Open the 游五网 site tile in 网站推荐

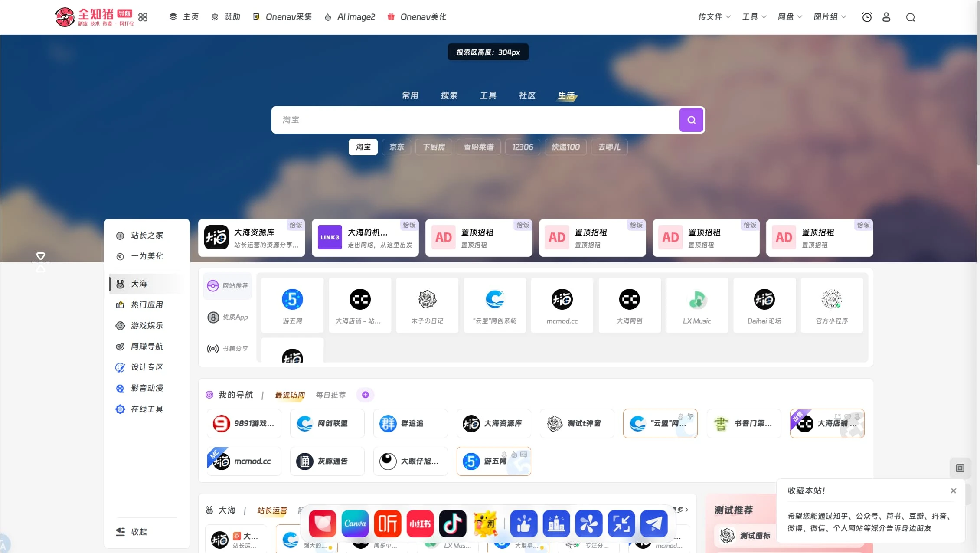tap(292, 305)
